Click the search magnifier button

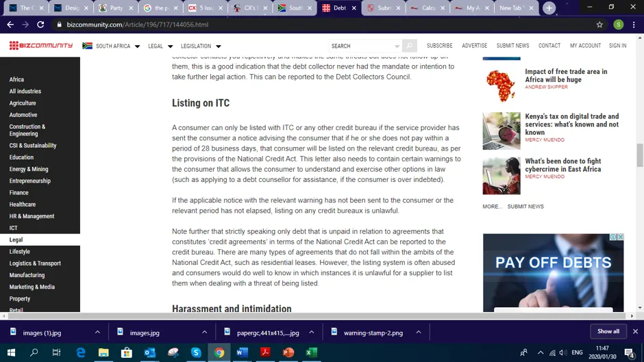[x=410, y=46]
